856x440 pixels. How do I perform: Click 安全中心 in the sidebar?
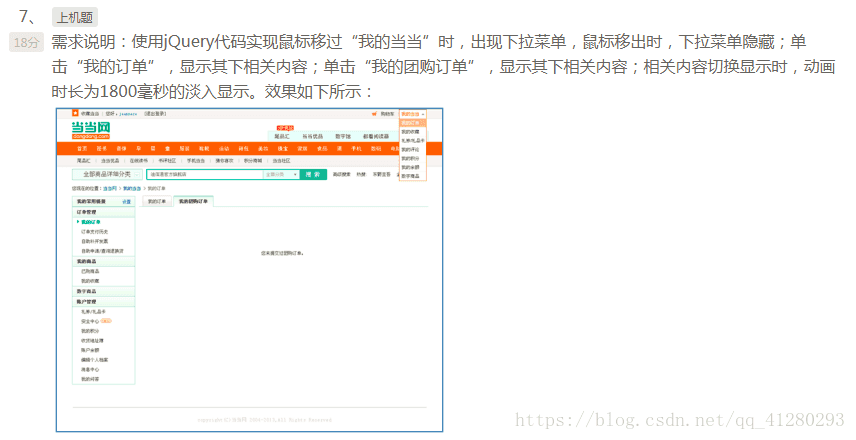click(x=90, y=321)
